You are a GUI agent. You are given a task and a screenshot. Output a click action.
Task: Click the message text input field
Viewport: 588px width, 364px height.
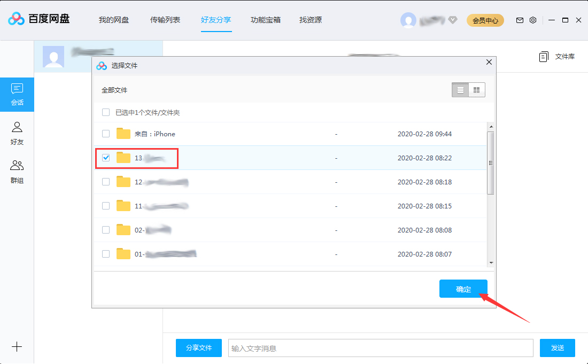coord(380,347)
